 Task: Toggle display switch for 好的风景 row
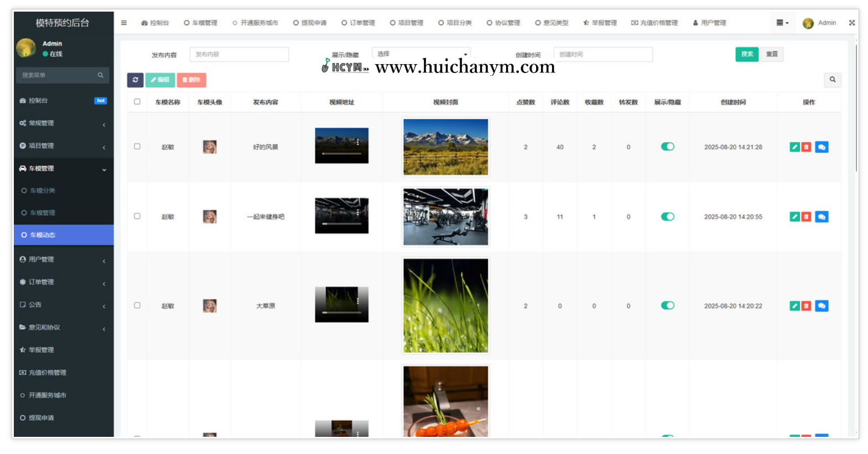click(x=667, y=147)
